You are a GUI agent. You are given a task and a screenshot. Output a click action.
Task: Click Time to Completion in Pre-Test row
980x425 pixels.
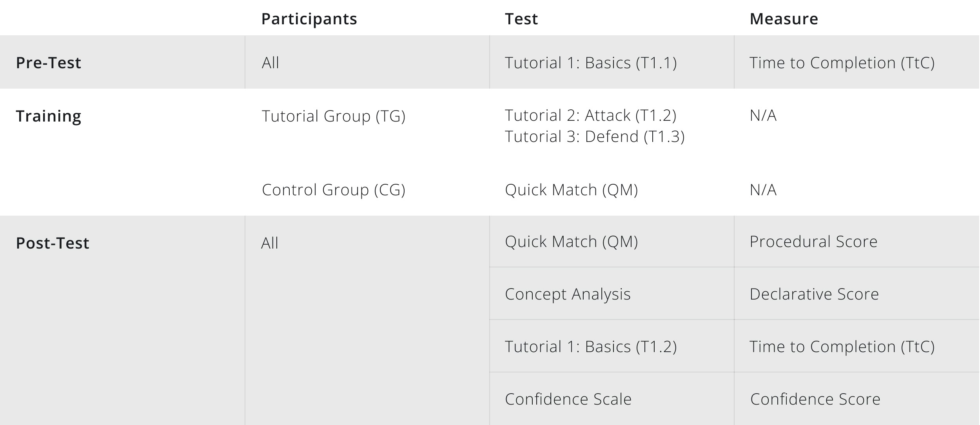pyautogui.click(x=842, y=63)
